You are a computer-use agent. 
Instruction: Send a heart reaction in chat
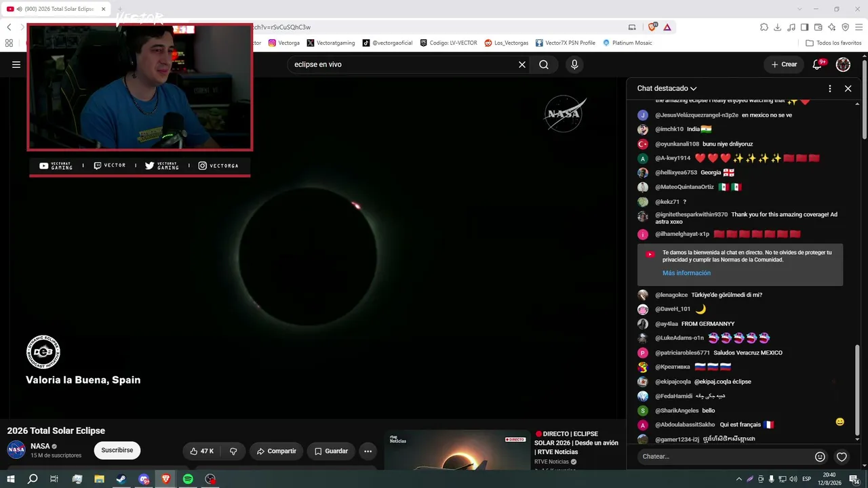point(842,457)
